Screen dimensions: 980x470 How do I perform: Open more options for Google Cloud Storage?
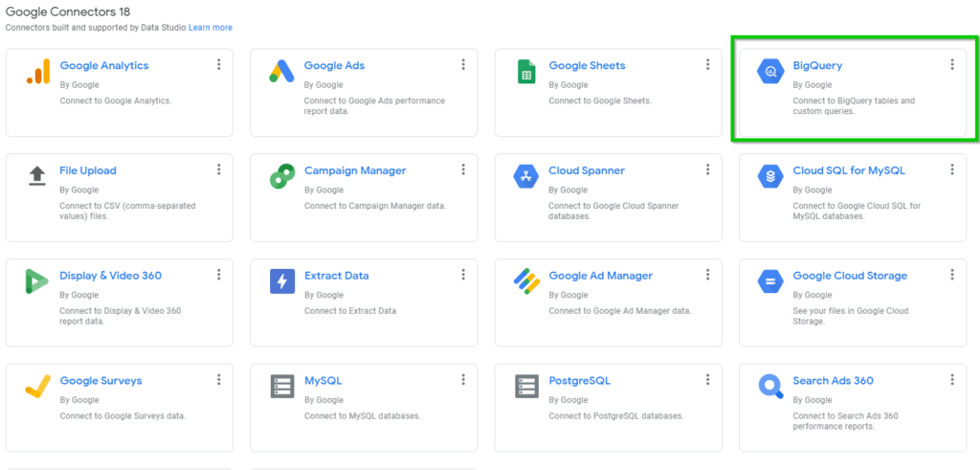951,275
